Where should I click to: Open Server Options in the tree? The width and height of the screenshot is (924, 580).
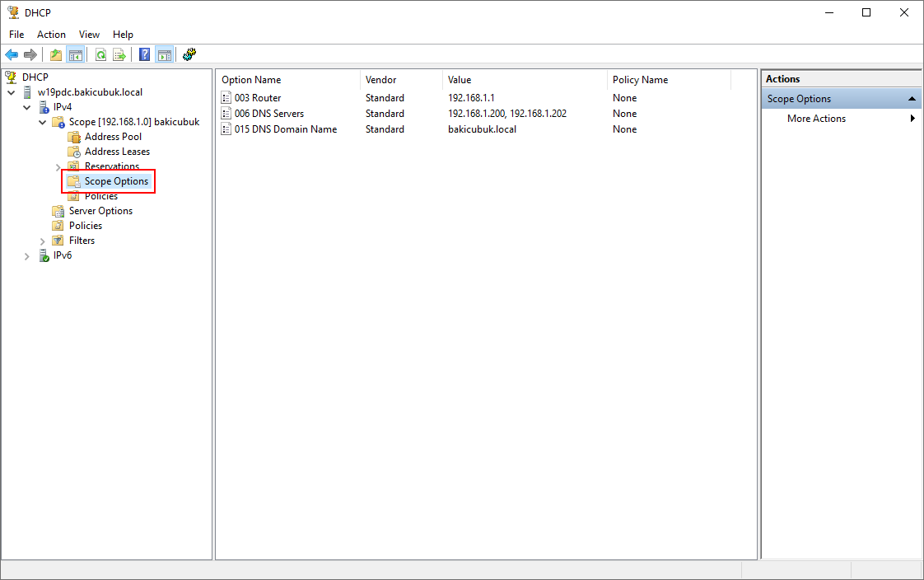click(100, 210)
